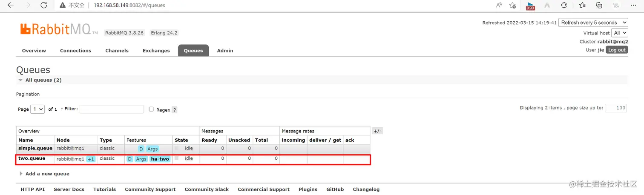Screen dimensions: 644x195
Task: Go back to the previous browser page
Action: pos(10,5)
